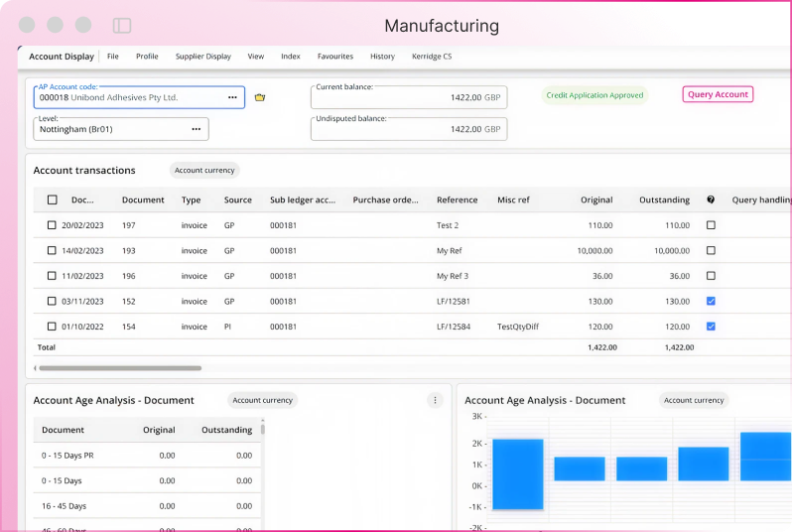Open the View menu
The width and height of the screenshot is (792, 532).
(256, 57)
